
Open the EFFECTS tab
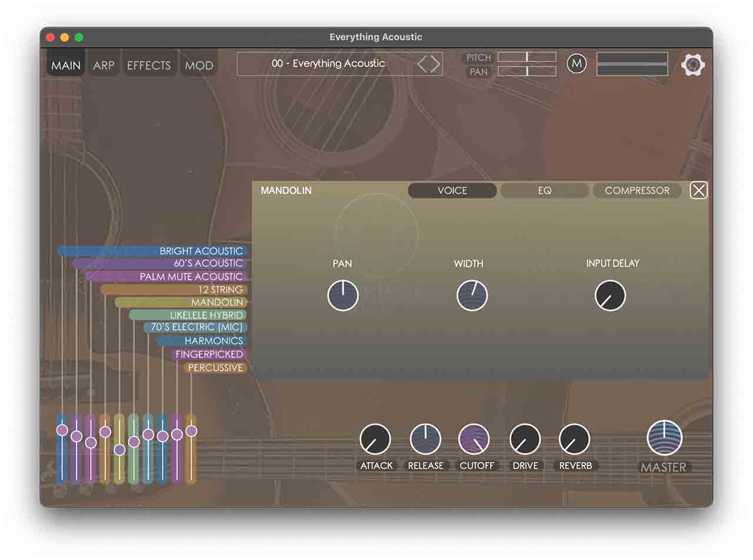coord(149,65)
